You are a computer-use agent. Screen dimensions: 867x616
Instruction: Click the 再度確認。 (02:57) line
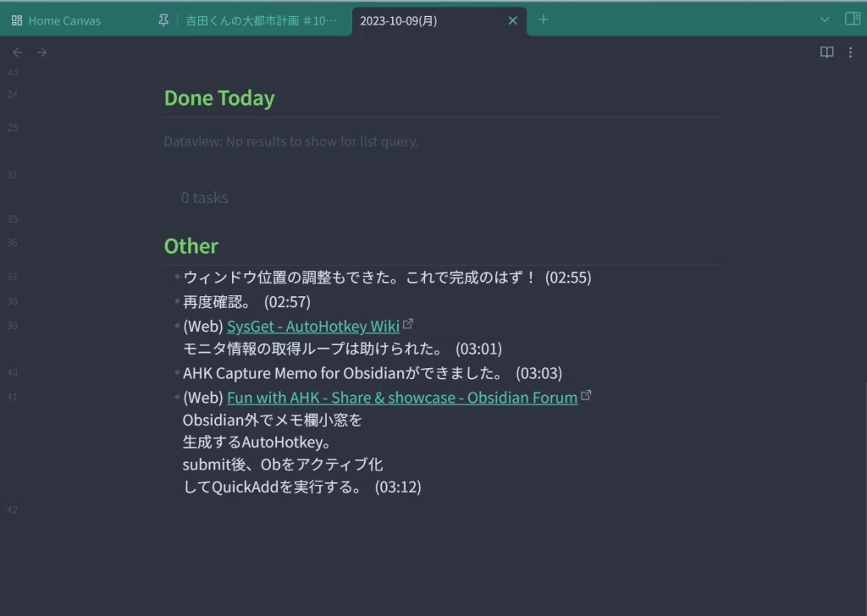(246, 301)
